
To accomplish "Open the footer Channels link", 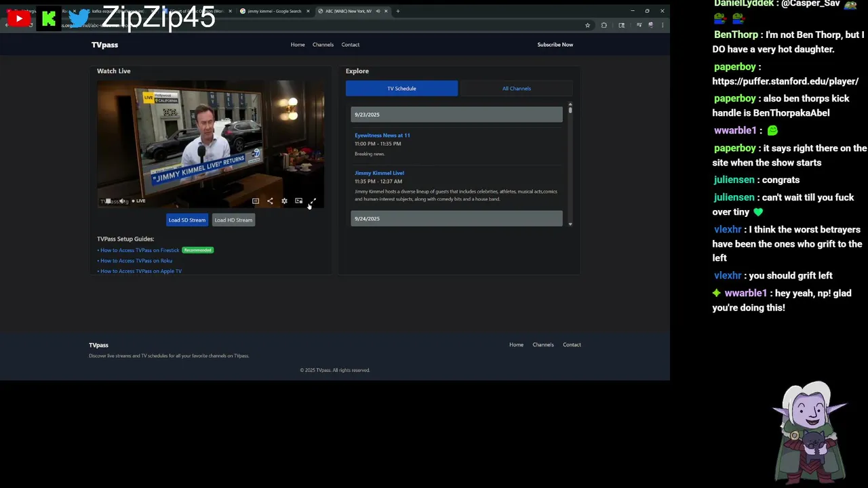I will tap(543, 345).
